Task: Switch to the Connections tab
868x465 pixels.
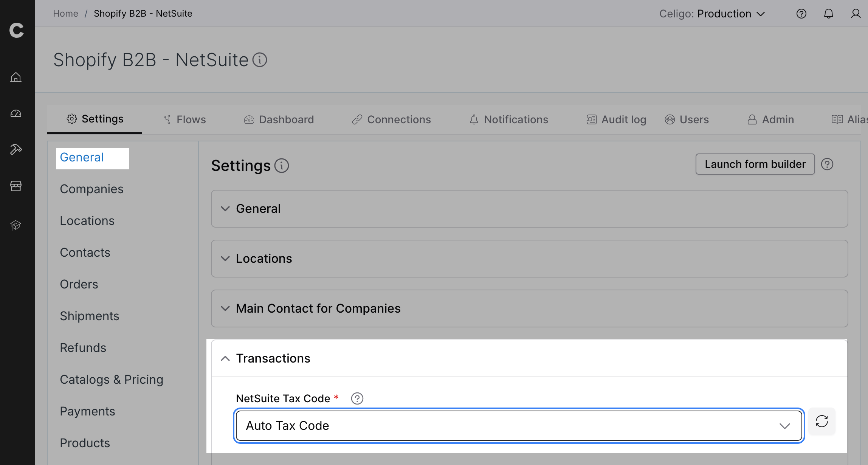Action: tap(391, 119)
